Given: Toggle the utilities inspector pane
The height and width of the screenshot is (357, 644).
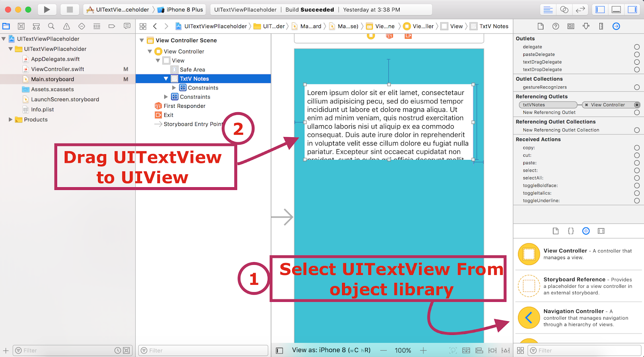Looking at the screenshot, I should tap(632, 10).
